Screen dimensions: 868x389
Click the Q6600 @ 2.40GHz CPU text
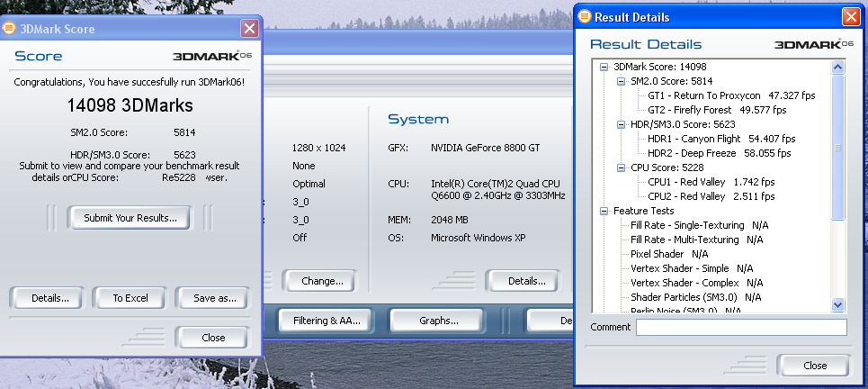click(498, 195)
